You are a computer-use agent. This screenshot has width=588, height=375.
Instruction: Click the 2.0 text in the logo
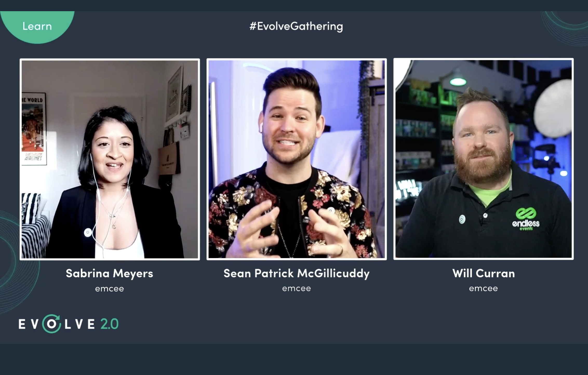[x=109, y=324]
